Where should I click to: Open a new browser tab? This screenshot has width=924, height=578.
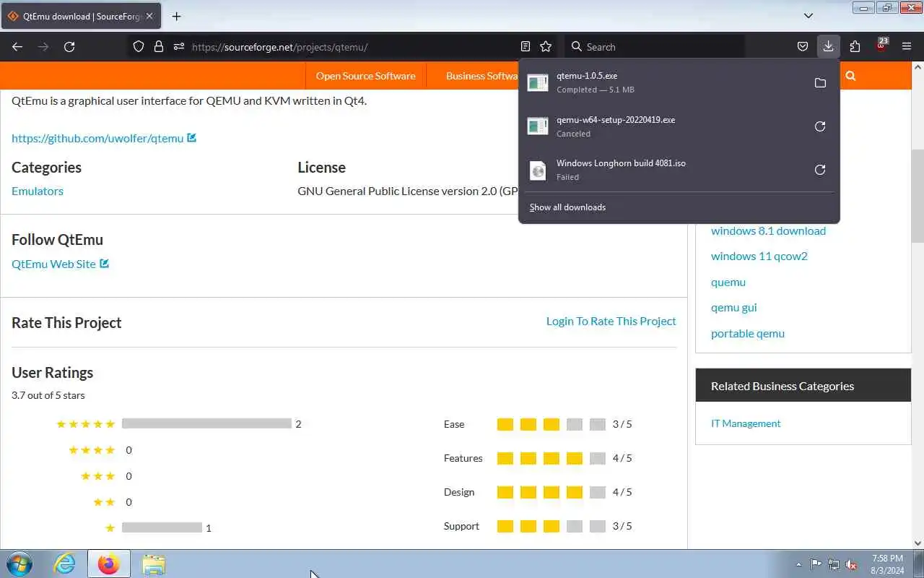(176, 16)
